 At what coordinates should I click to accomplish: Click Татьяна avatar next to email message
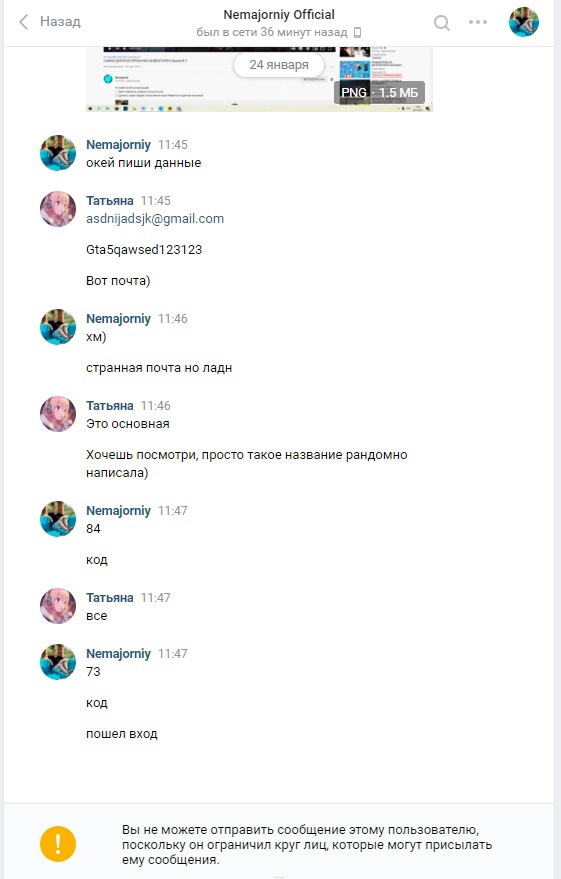point(58,209)
